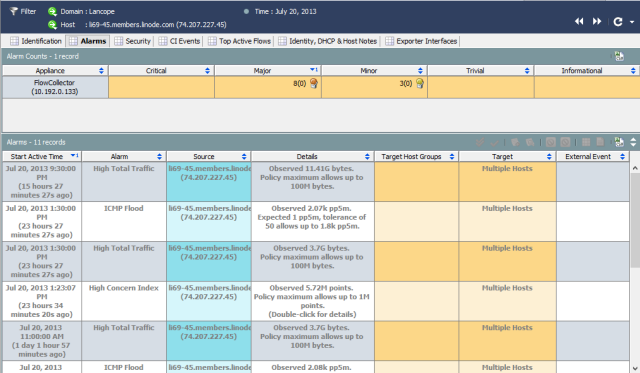This screenshot has width=640, height=373.
Task: Click the Host magnifier icon
Action: click(52, 24)
